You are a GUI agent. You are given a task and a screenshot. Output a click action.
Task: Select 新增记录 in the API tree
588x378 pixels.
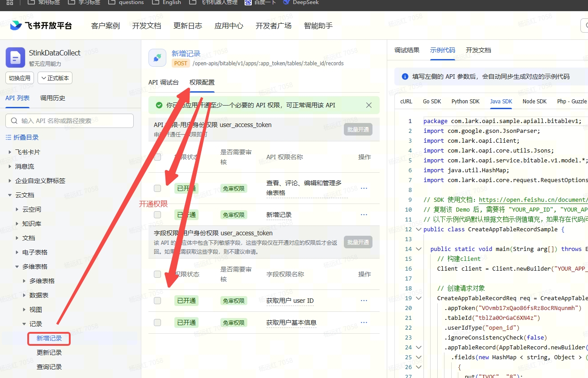pyautogui.click(x=49, y=338)
